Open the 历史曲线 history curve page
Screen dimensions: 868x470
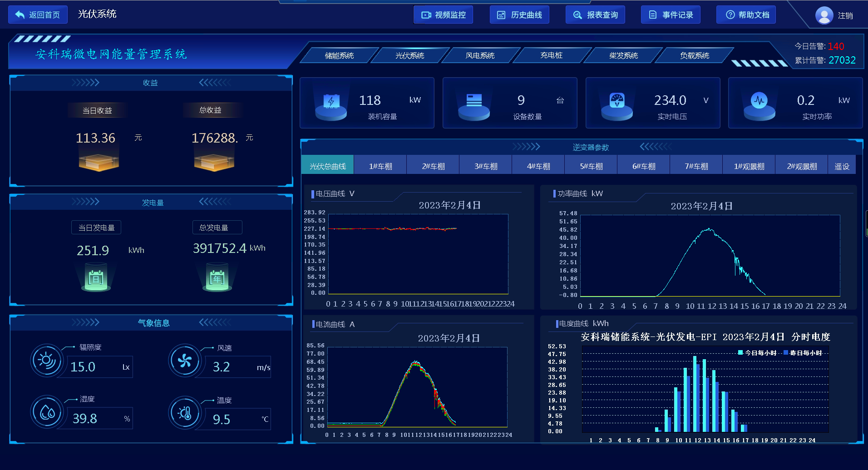pos(519,15)
